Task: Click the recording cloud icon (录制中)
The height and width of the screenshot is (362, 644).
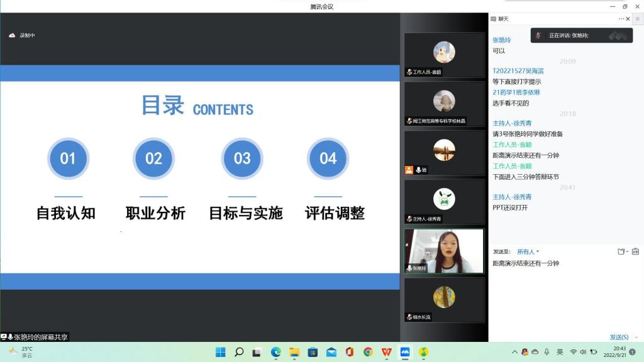Action: pos(12,35)
